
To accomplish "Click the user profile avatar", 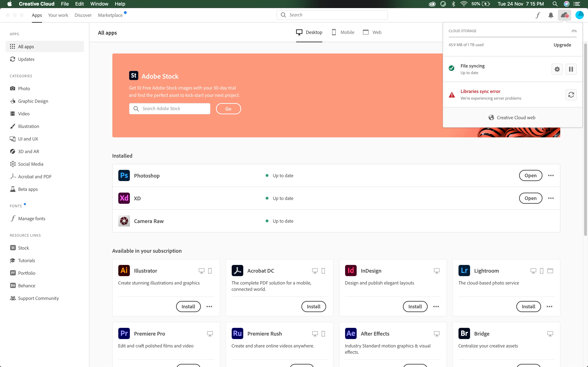I will coord(579,15).
